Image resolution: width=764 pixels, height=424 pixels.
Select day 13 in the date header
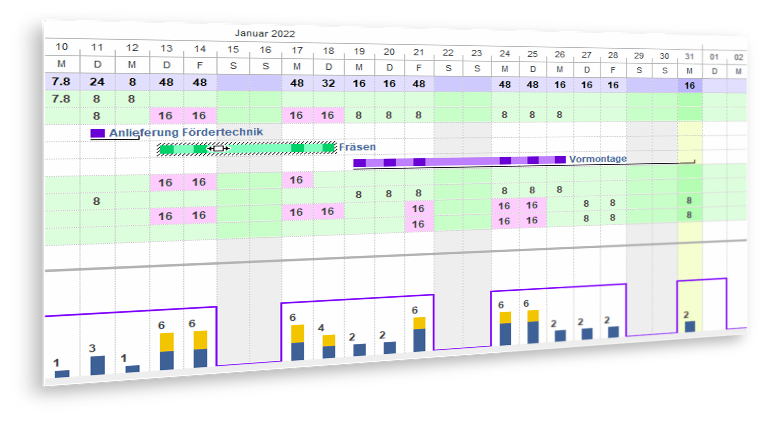pyautogui.click(x=167, y=48)
